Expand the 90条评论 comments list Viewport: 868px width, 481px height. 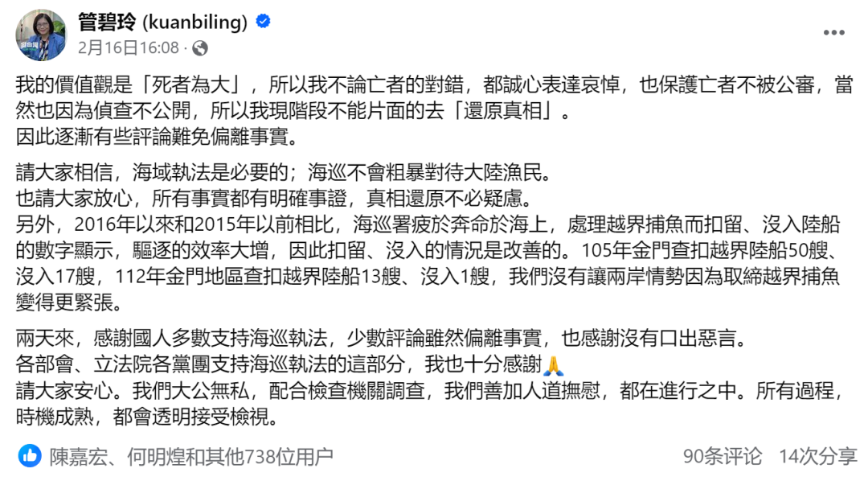tap(722, 457)
